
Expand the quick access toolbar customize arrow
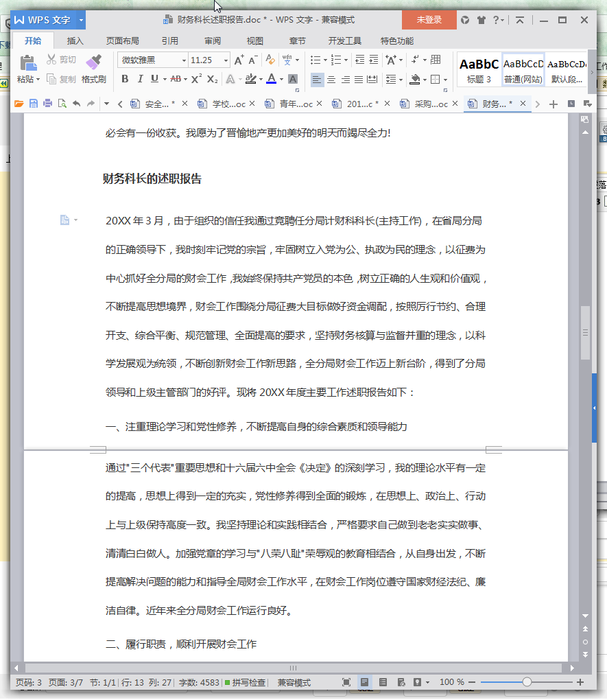pyautogui.click(x=106, y=104)
